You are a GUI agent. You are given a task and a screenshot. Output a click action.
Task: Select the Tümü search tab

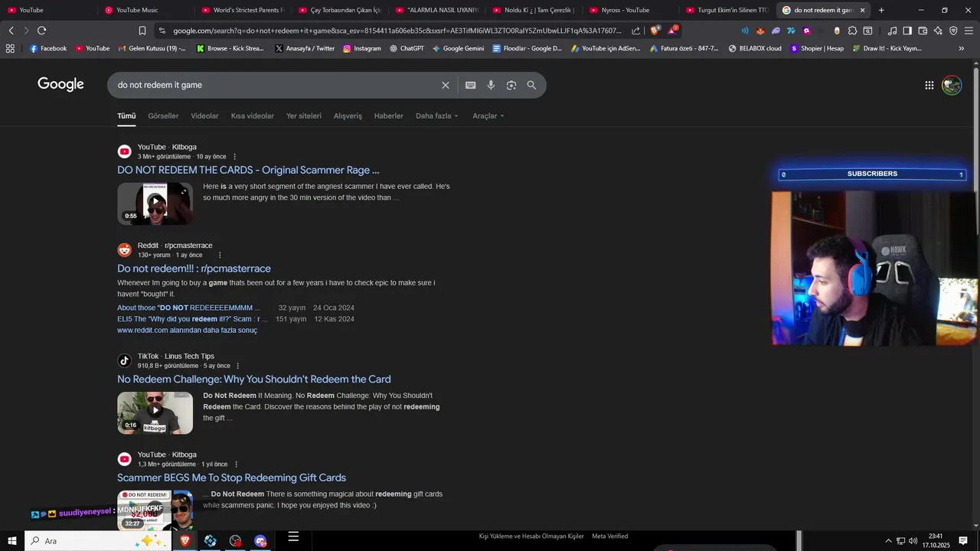(x=126, y=116)
